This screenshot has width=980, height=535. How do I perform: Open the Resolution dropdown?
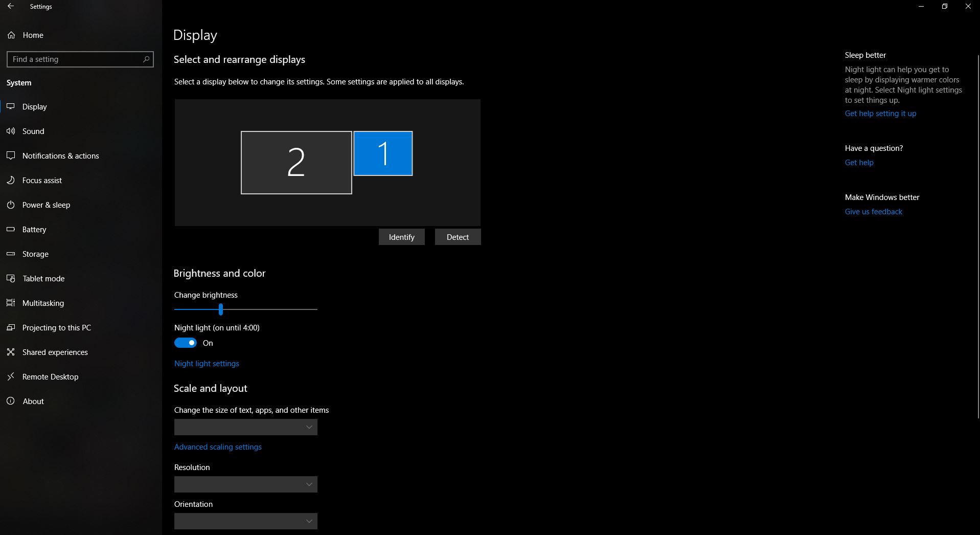click(x=246, y=484)
